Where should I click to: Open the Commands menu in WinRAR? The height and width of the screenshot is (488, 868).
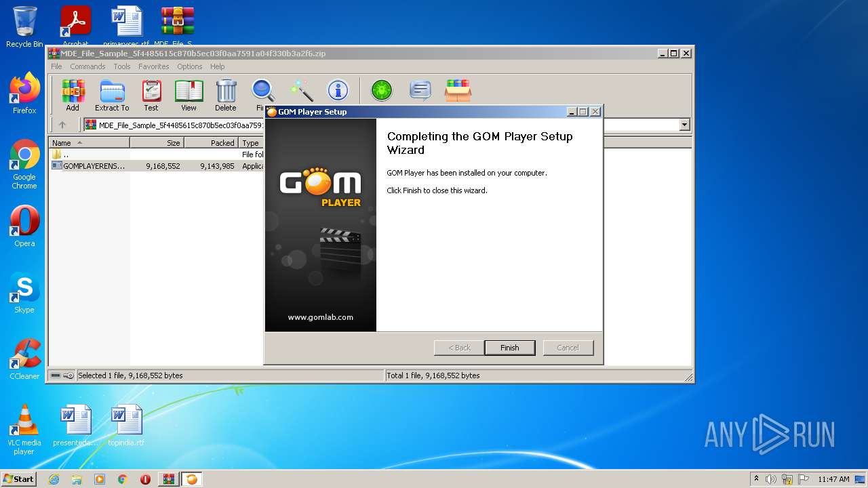pyautogui.click(x=87, y=66)
